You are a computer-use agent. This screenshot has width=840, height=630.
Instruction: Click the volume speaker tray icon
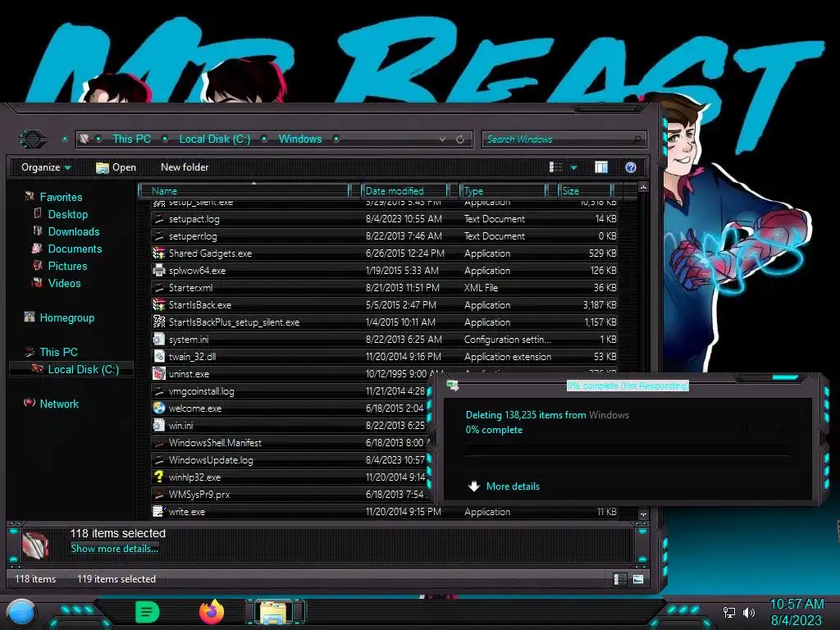coord(748,612)
